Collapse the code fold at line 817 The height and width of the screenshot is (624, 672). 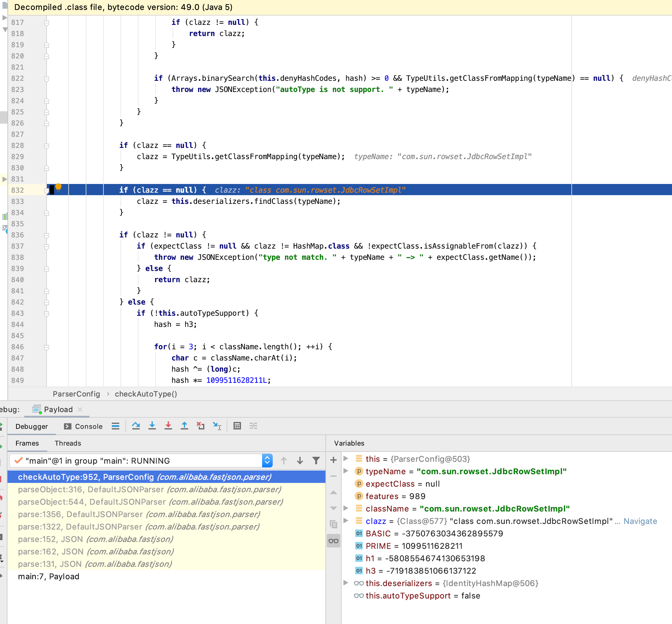pyautogui.click(x=47, y=23)
